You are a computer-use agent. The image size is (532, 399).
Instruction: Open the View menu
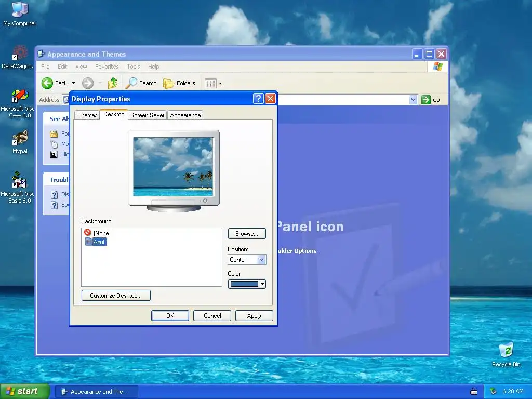coord(81,66)
